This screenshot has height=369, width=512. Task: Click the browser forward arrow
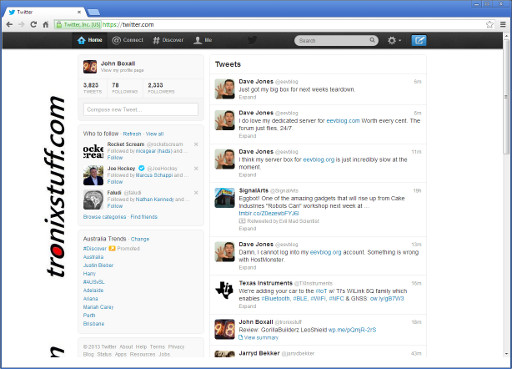pyautogui.click(x=21, y=25)
